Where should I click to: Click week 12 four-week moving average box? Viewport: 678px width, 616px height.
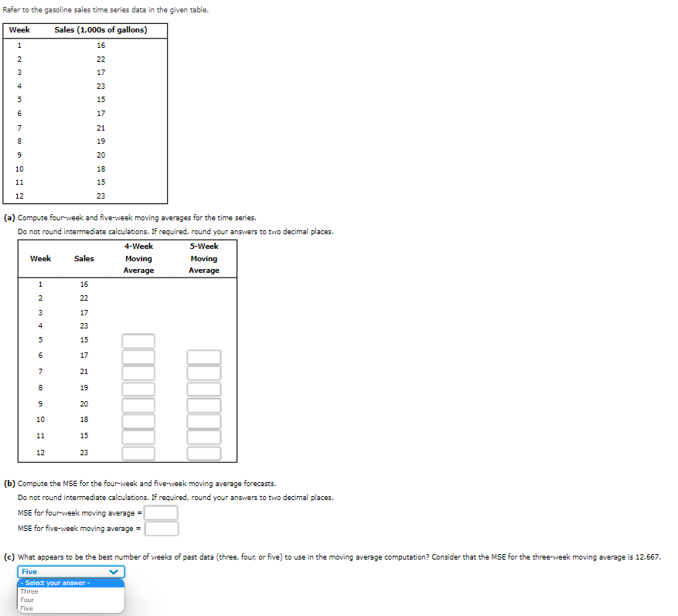(x=138, y=454)
